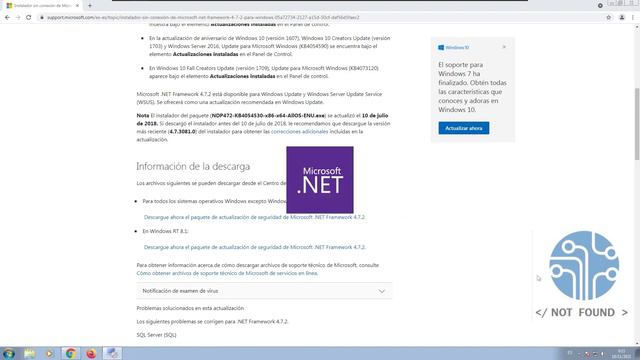Click the Chrome extension icon above the toolbar
The width and height of the screenshot is (640, 360).
tap(600, 5)
